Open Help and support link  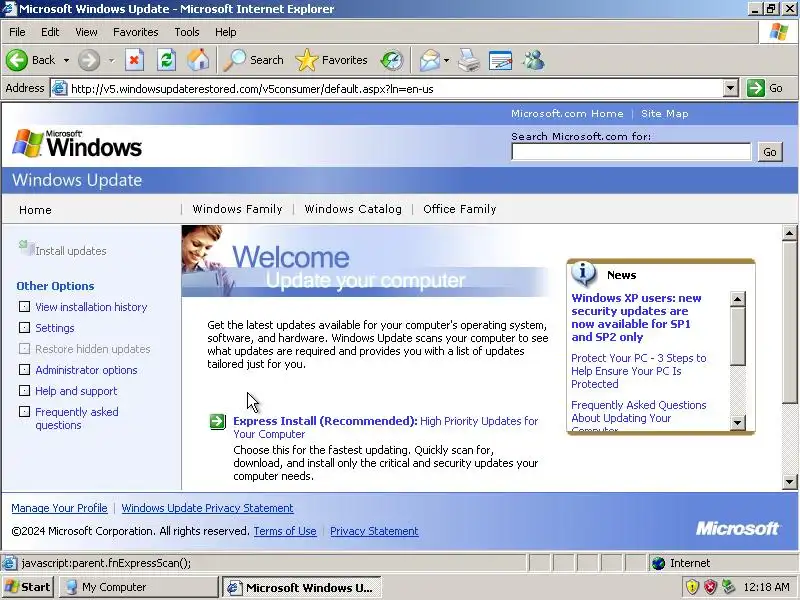coord(76,391)
